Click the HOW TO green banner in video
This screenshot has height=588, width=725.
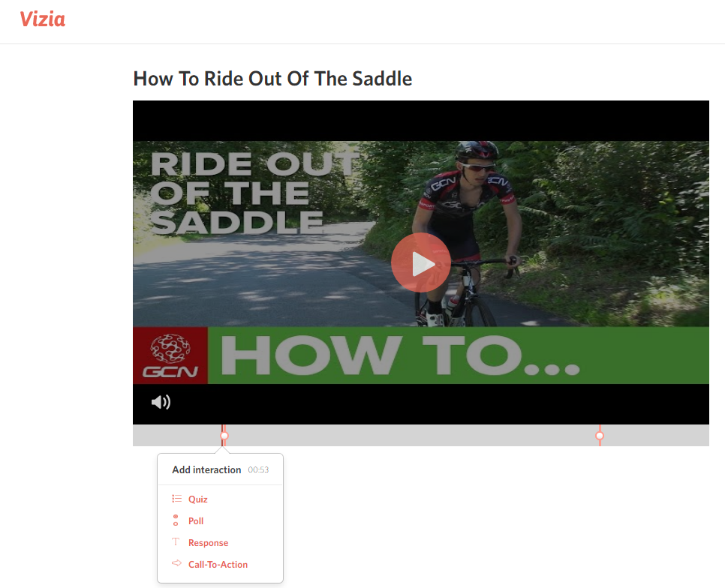(x=459, y=355)
